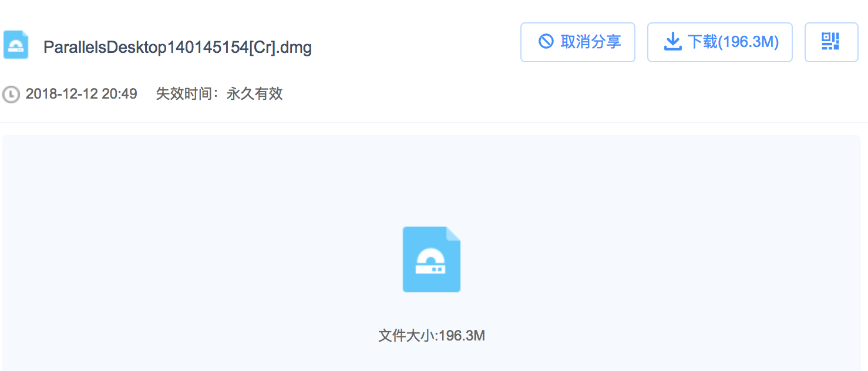Click the 取消分享 cancel share button

tap(578, 42)
